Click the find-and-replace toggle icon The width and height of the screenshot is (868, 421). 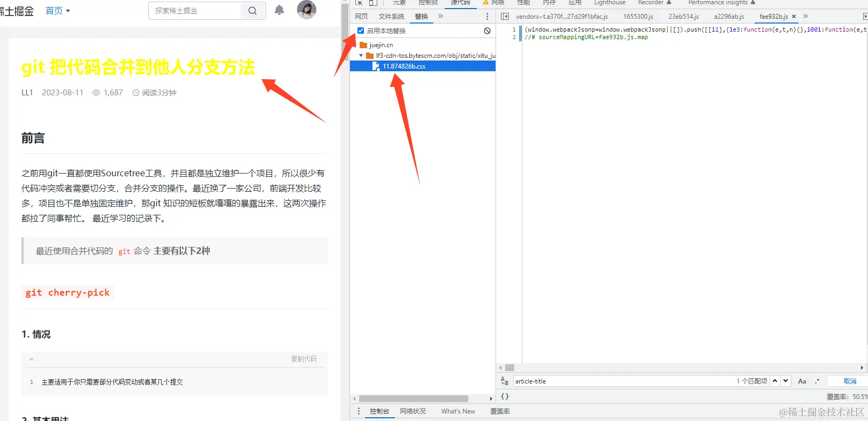coord(504,381)
